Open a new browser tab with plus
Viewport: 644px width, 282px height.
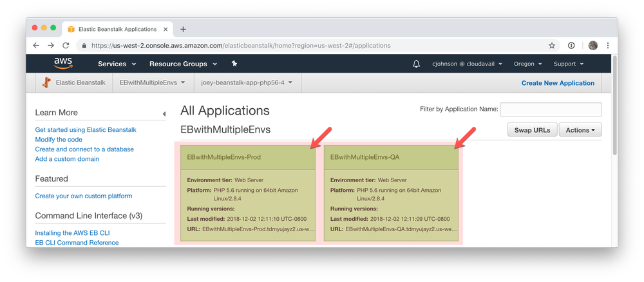tap(183, 29)
